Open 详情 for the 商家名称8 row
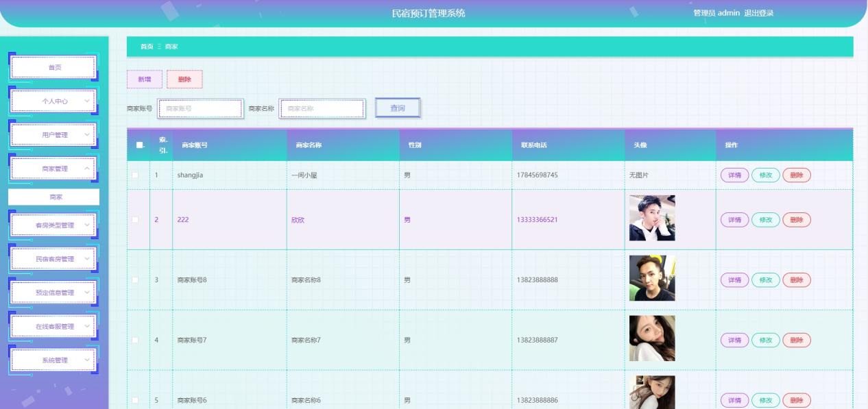The image size is (868, 409). click(x=734, y=280)
